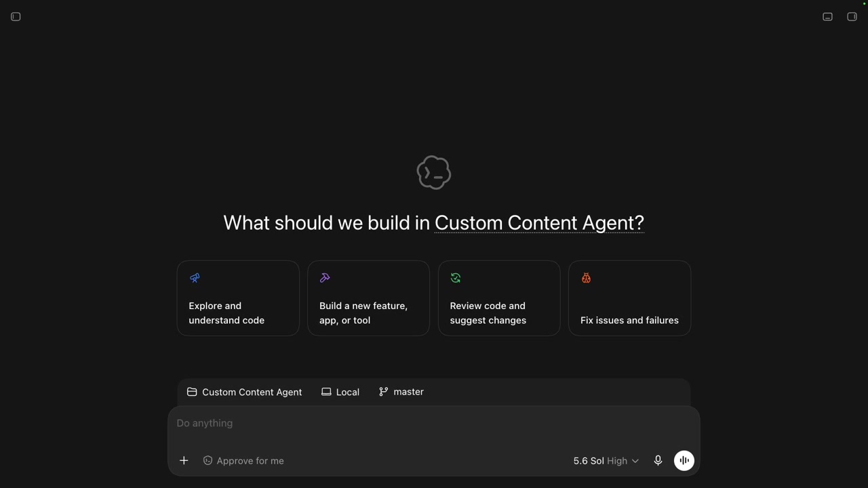Click the telescope icon on Explore card

click(195, 278)
